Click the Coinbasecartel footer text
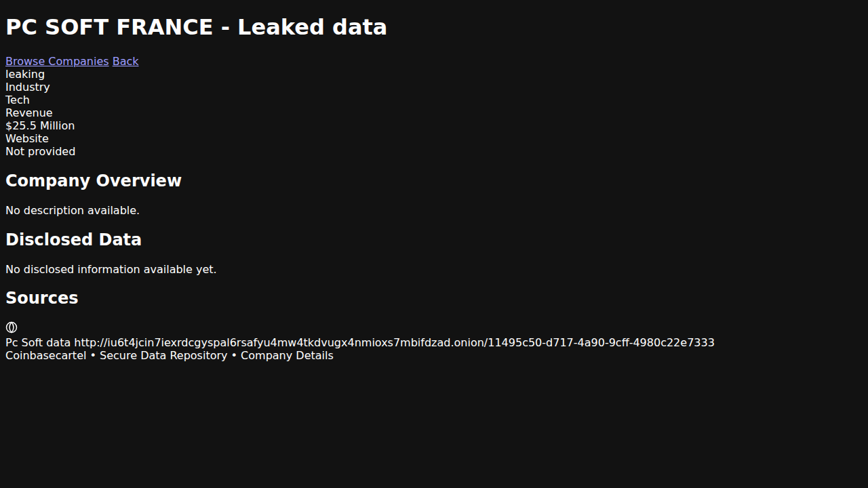 [x=46, y=355]
